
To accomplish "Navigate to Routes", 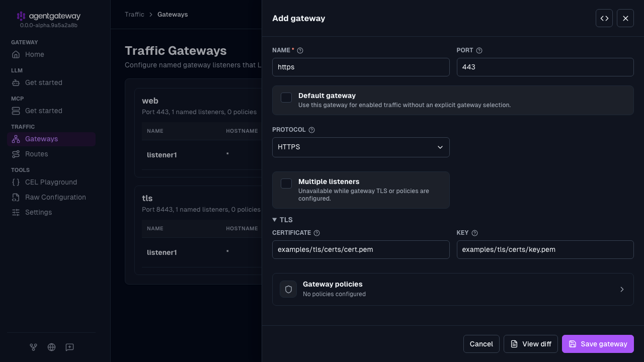I will [x=51, y=154].
